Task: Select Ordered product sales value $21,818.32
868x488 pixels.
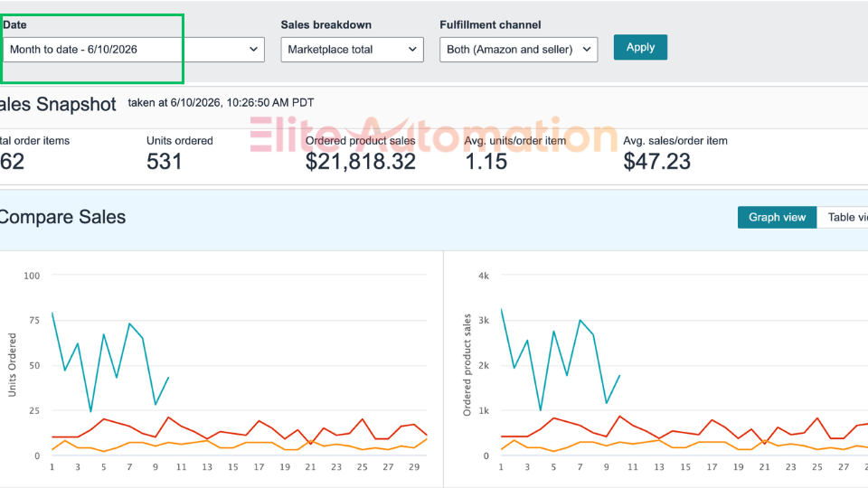Action: click(361, 162)
